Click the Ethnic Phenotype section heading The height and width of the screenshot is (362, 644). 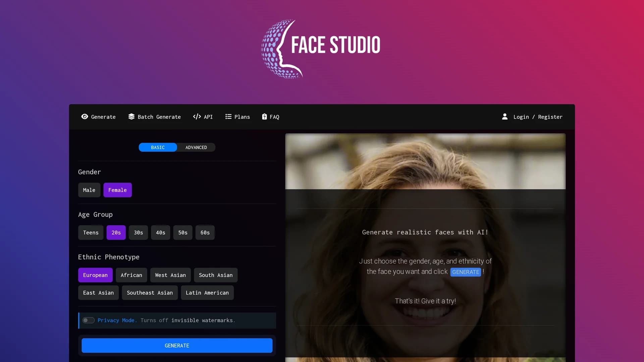pyautogui.click(x=109, y=257)
